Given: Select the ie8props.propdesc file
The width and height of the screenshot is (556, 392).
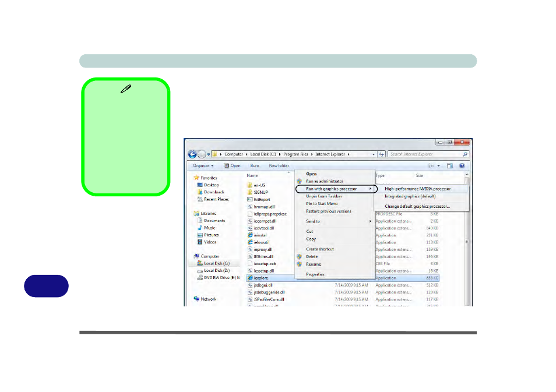Looking at the screenshot, I should click(267, 214).
